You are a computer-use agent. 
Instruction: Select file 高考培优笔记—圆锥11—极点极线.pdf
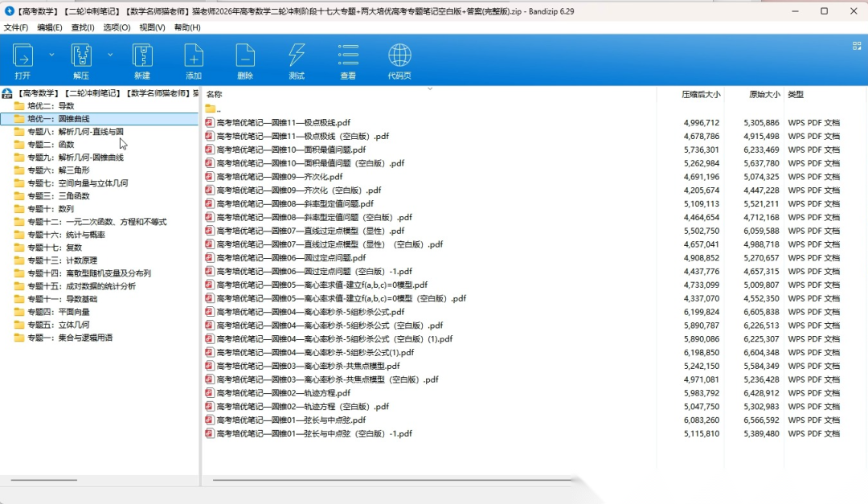click(283, 123)
